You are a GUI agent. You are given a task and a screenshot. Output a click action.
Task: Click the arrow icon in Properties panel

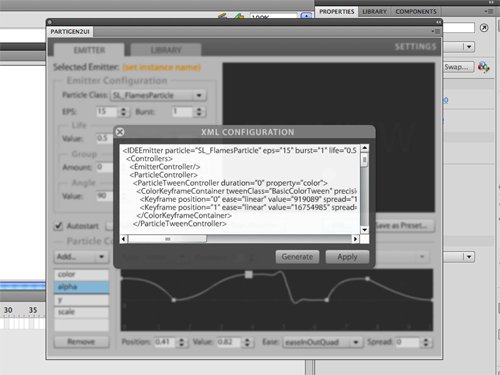click(x=484, y=28)
